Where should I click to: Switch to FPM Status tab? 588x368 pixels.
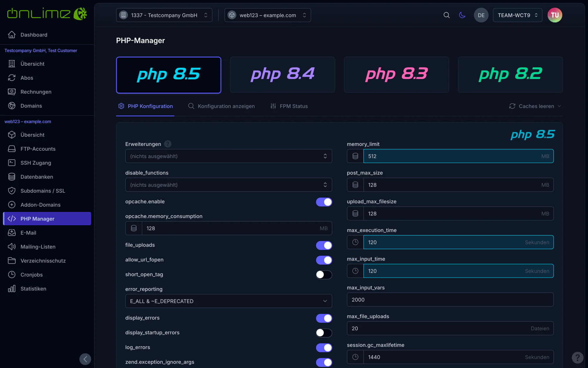pyautogui.click(x=289, y=106)
